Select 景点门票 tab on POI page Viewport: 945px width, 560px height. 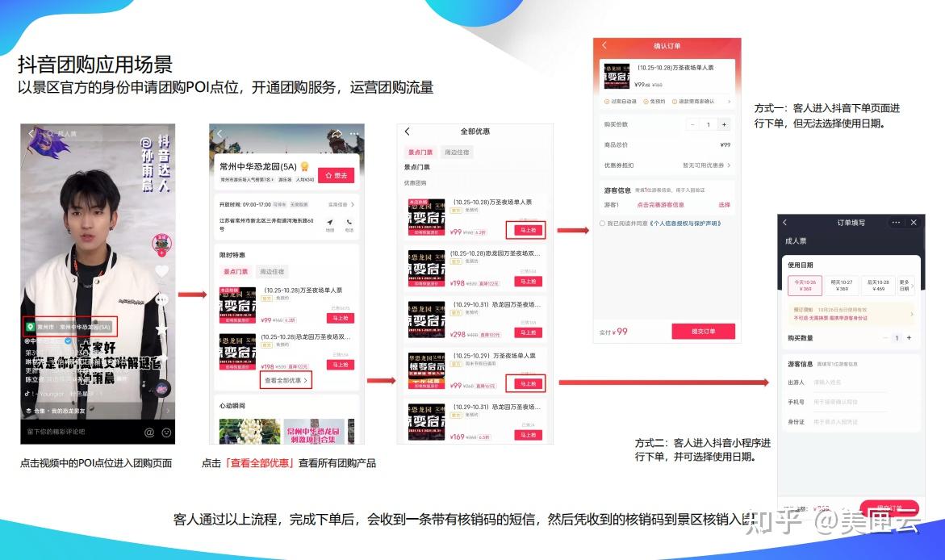pos(236,271)
